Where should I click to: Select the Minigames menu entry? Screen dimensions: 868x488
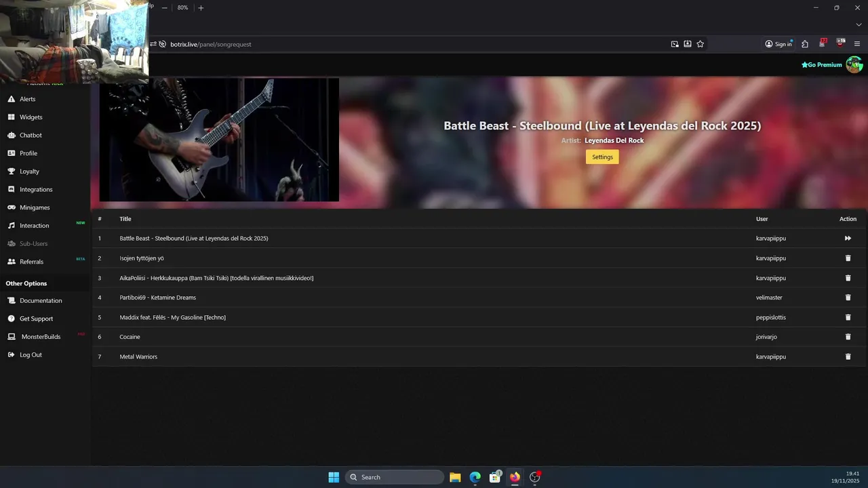pos(35,207)
